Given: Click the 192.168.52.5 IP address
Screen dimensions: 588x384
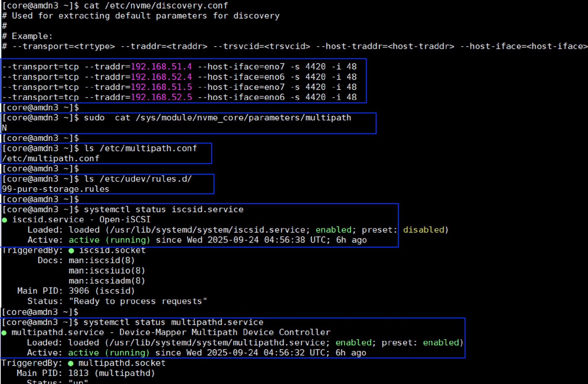Looking at the screenshot, I should [161, 97].
